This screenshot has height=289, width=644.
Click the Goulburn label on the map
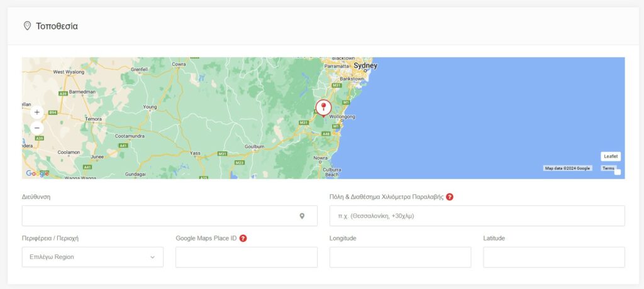[x=254, y=146]
